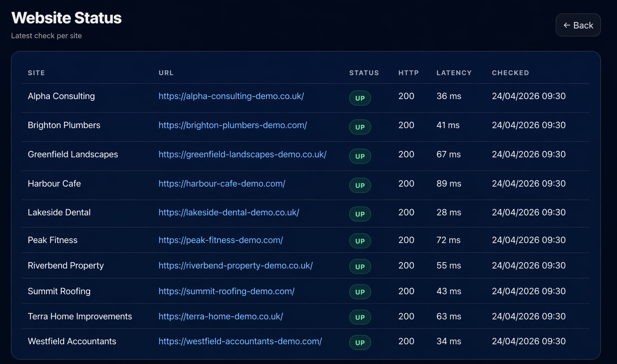Screen dimensions: 617x364
Task: Click the Lakeside Dental site name
Action: tap(59, 213)
